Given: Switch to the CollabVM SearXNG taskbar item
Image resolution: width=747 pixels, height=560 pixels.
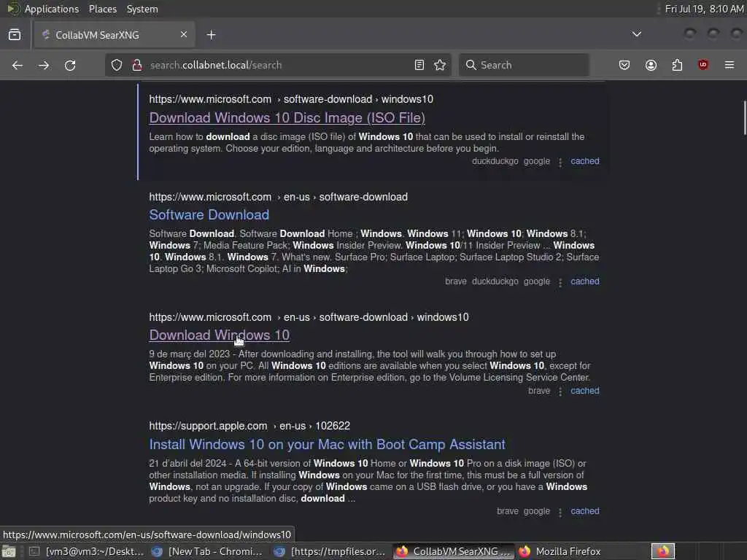Looking at the screenshot, I should [x=454, y=551].
